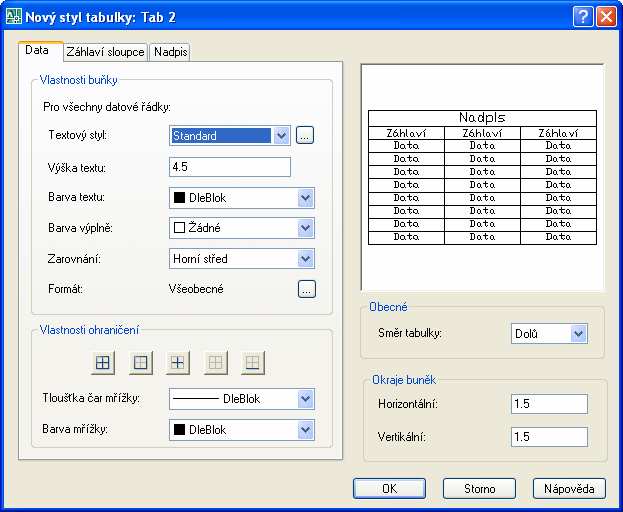Screen dimensions: 623x512
Task: Click Horizontální margin input field
Action: point(549,404)
